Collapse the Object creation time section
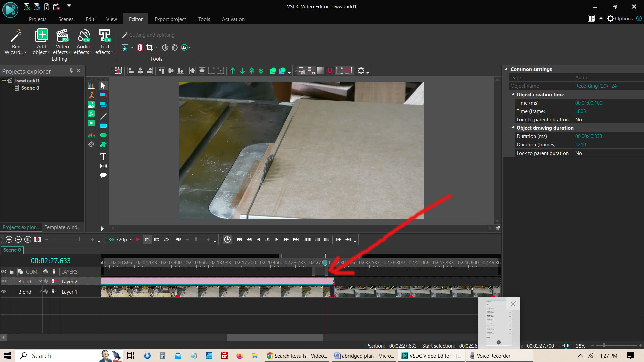Viewport: 644px width, 362px height. pyautogui.click(x=512, y=95)
